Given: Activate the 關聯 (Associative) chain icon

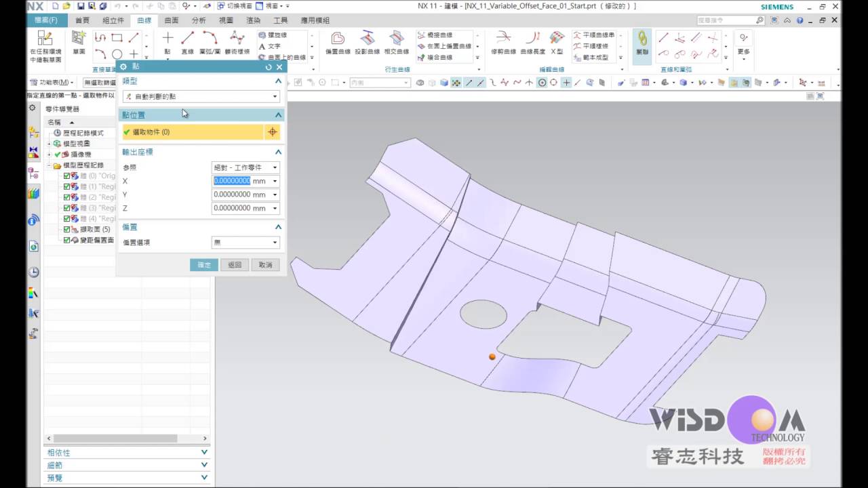Looking at the screenshot, I should 642,43.
